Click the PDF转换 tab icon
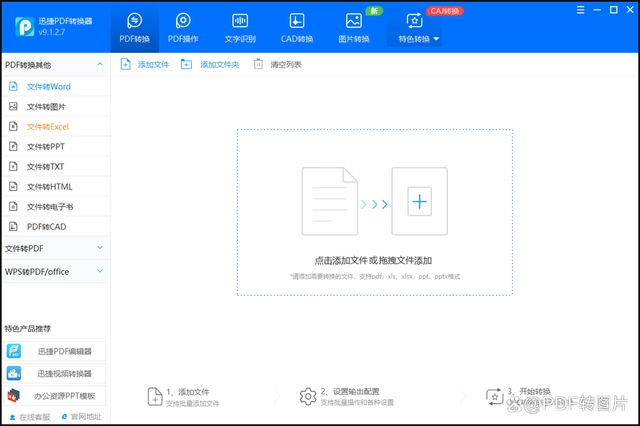 tap(134, 20)
